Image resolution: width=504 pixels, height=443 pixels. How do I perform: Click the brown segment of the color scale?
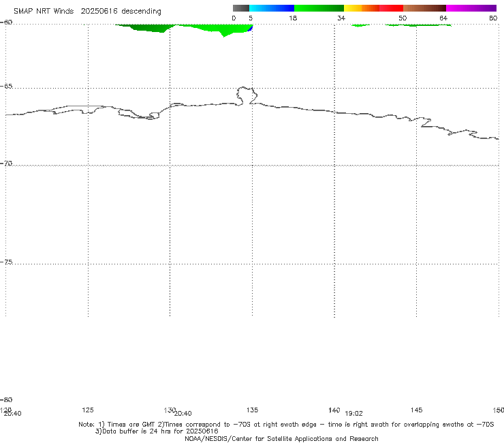coord(424,8)
